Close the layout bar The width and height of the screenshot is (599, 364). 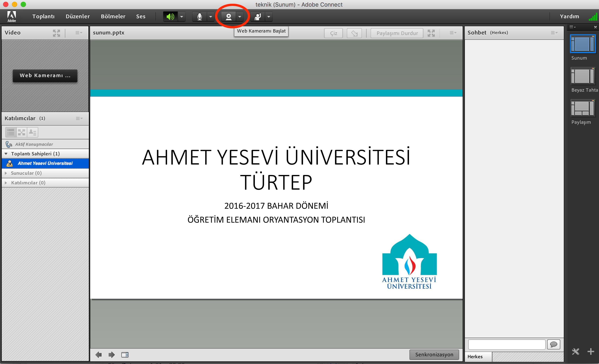click(595, 27)
